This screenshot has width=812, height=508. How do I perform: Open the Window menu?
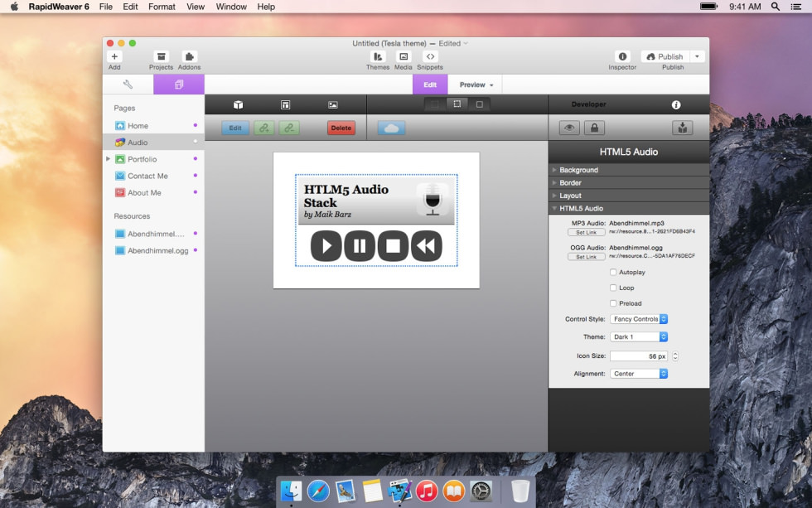point(231,7)
